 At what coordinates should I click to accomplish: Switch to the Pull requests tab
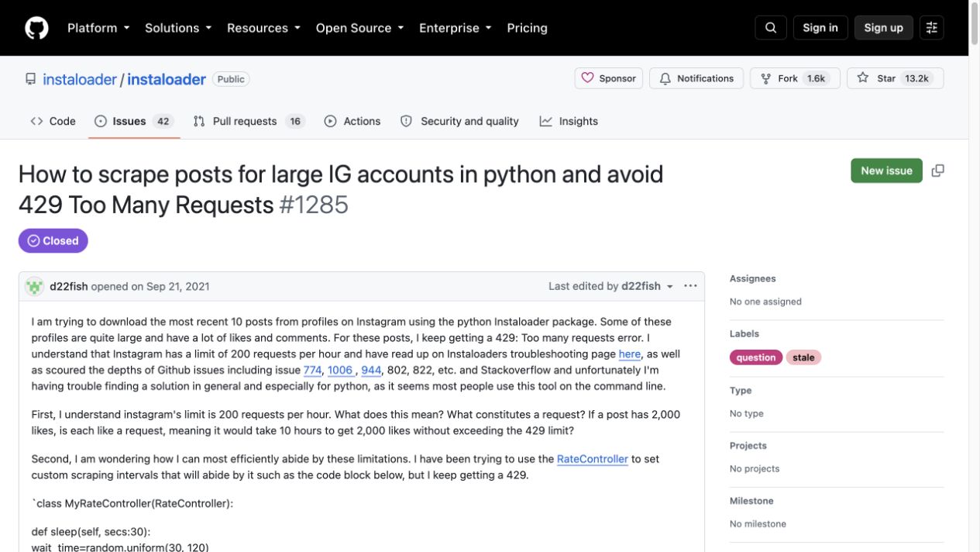click(249, 121)
